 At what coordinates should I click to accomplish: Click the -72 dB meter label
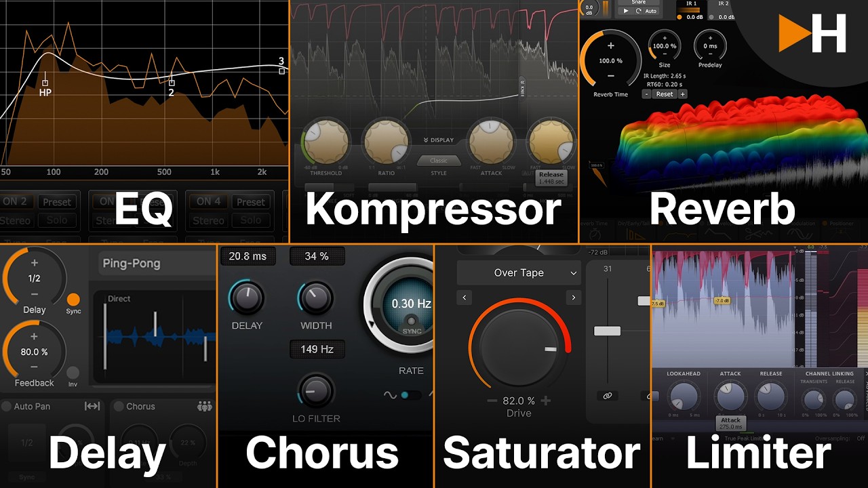pyautogui.click(x=598, y=253)
